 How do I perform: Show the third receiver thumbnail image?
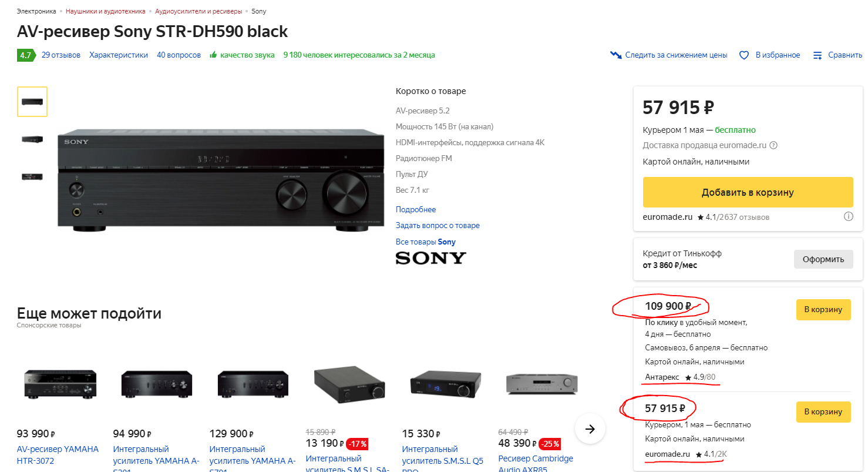(x=32, y=176)
